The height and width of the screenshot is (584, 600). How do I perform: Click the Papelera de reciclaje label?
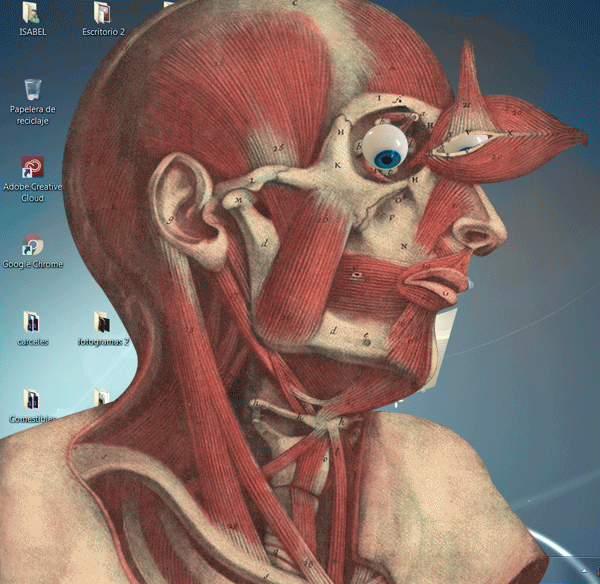[x=33, y=115]
